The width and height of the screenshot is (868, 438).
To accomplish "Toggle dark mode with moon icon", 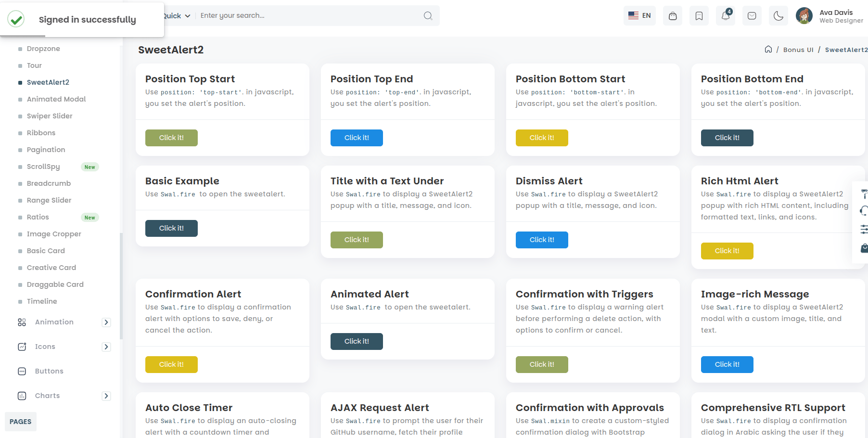I will pos(778,16).
